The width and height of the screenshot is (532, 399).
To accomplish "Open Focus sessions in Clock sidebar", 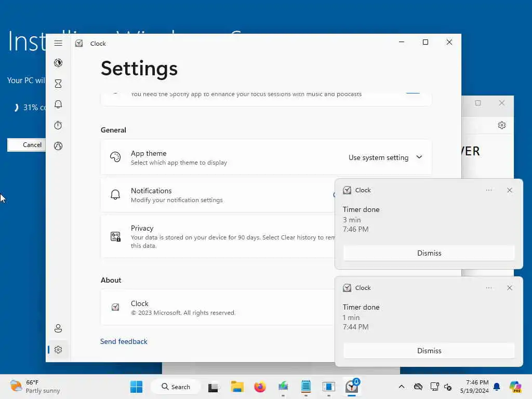I will click(58, 63).
